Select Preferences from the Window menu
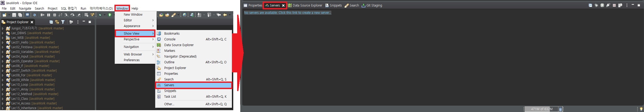The image size is (644, 112). (135, 60)
